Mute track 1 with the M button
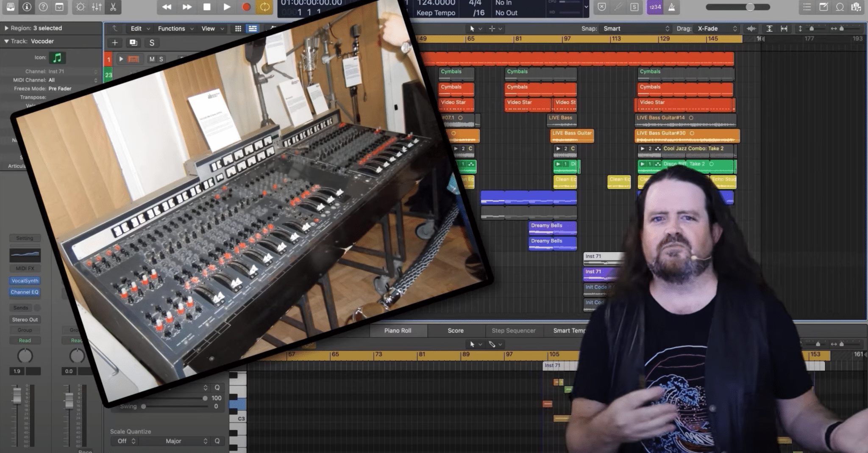 pos(152,59)
